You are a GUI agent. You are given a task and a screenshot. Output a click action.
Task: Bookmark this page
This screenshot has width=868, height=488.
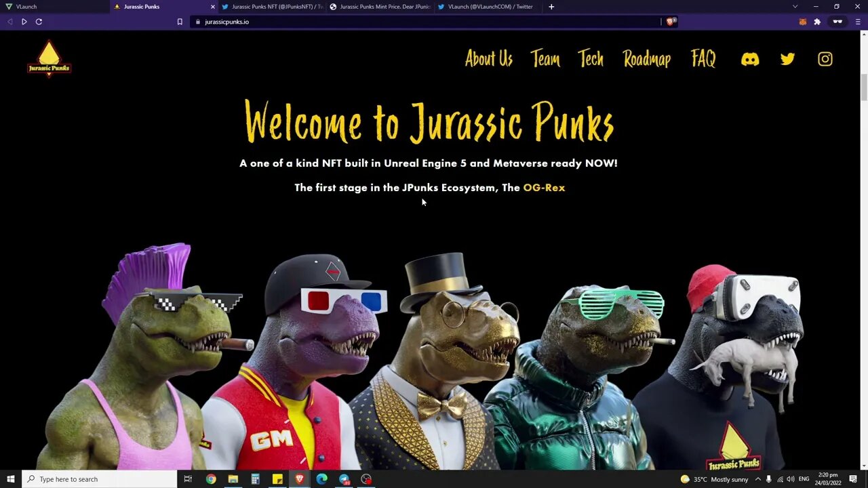tap(180, 22)
